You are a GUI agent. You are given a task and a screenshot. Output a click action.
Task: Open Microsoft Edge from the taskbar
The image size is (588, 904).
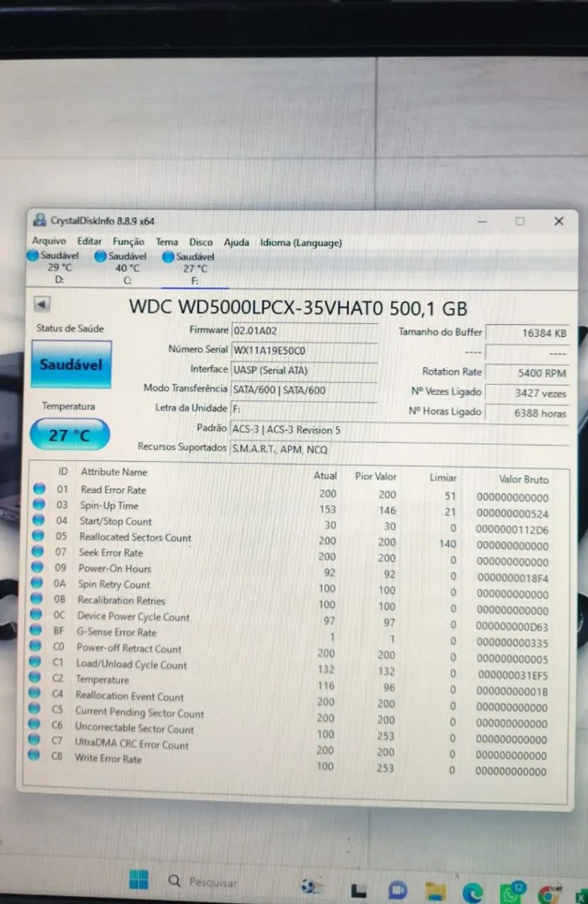(x=472, y=893)
